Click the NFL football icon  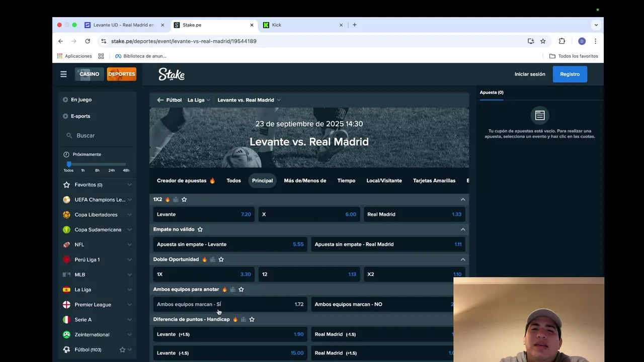[x=66, y=245]
